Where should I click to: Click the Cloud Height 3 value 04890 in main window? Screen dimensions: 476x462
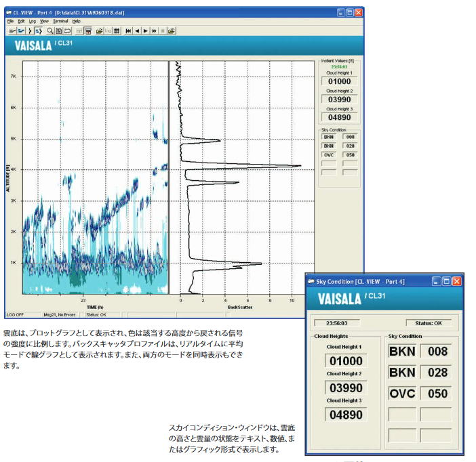click(x=340, y=117)
